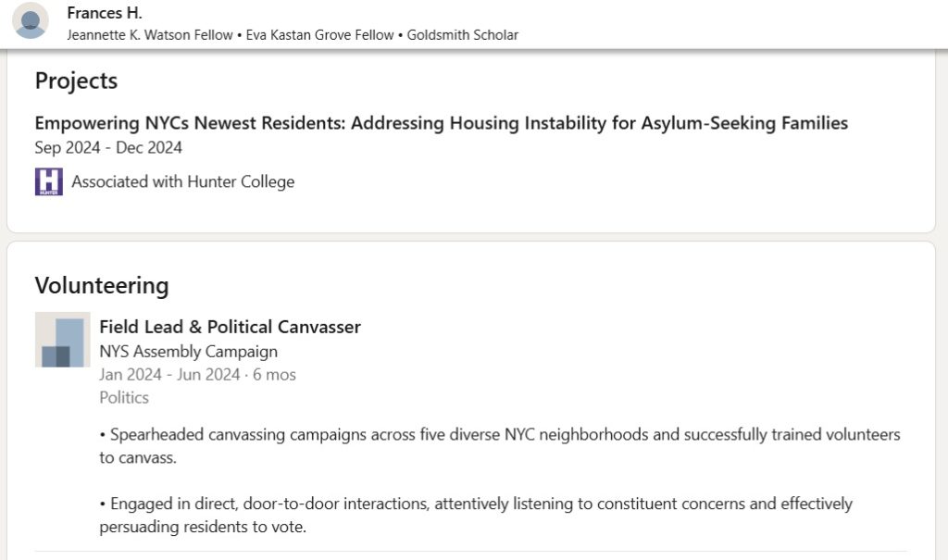
Task: Click the divider line below the volunteering entry
Action: (471, 552)
